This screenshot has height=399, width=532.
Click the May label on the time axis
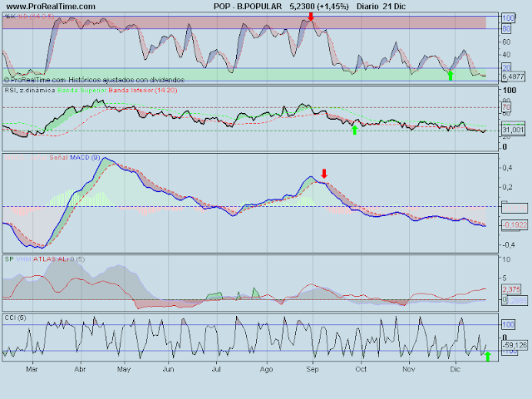[x=124, y=369]
